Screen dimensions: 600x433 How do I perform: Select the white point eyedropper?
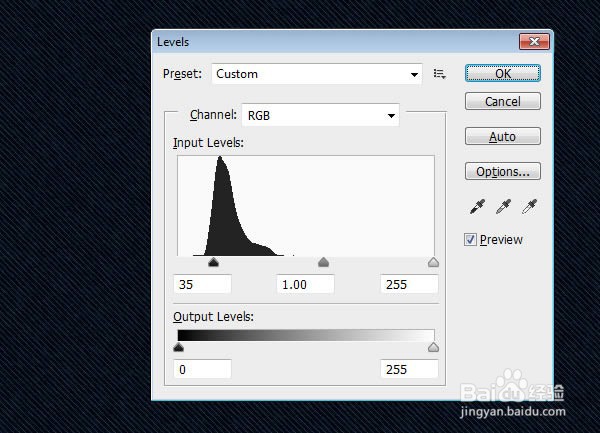point(530,207)
